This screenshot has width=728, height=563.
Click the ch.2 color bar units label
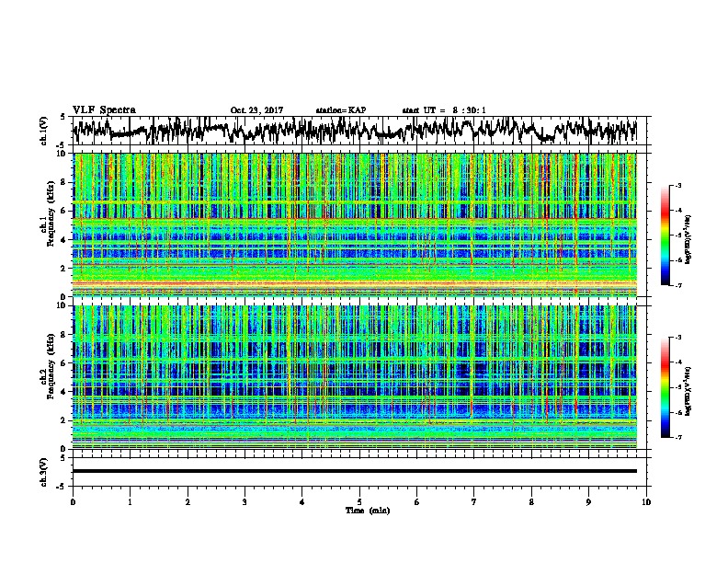point(688,391)
